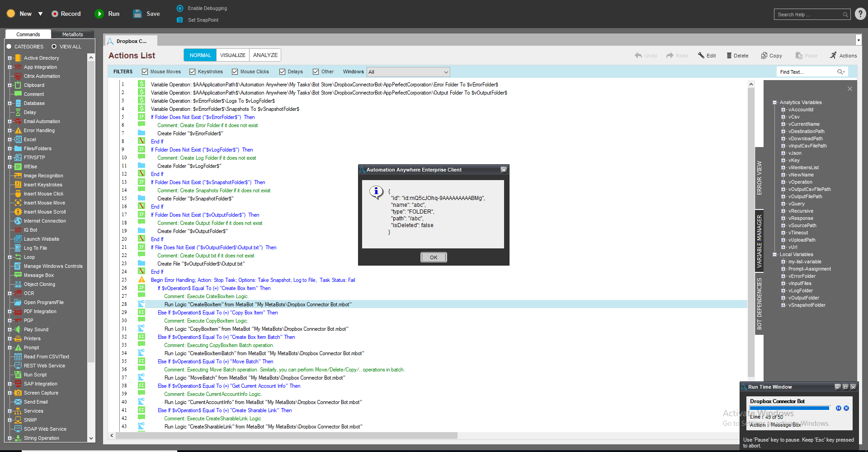Viewport: 868px width, 452px height.
Task: Switch to VISUALIZE view tab
Action: tap(232, 55)
